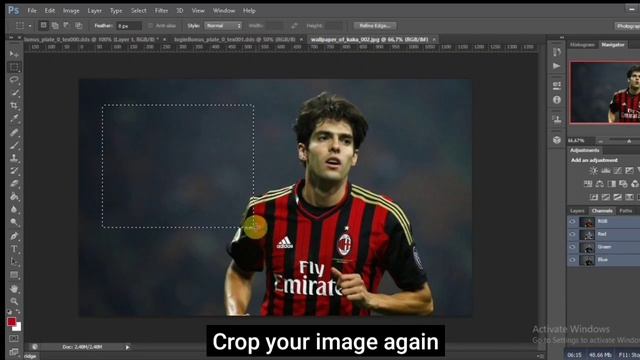Open the 3D panel cube icon
640x360 pixels.
(x=557, y=140)
